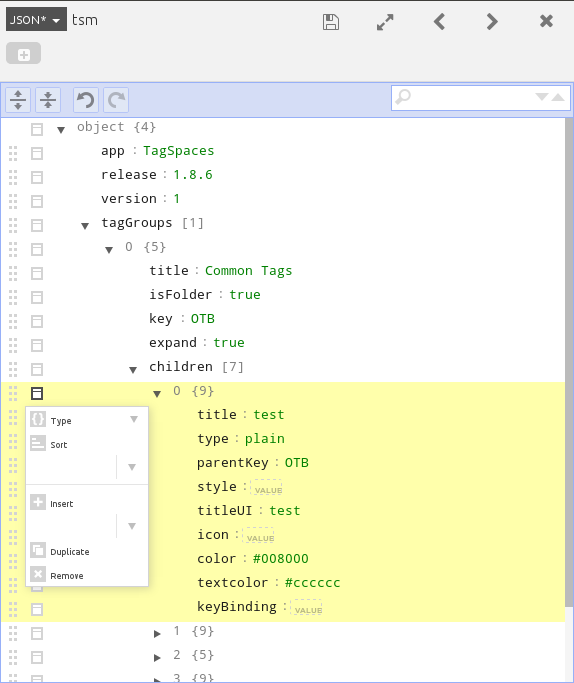Open actions menu for app row
574x683 pixels.
37,153
